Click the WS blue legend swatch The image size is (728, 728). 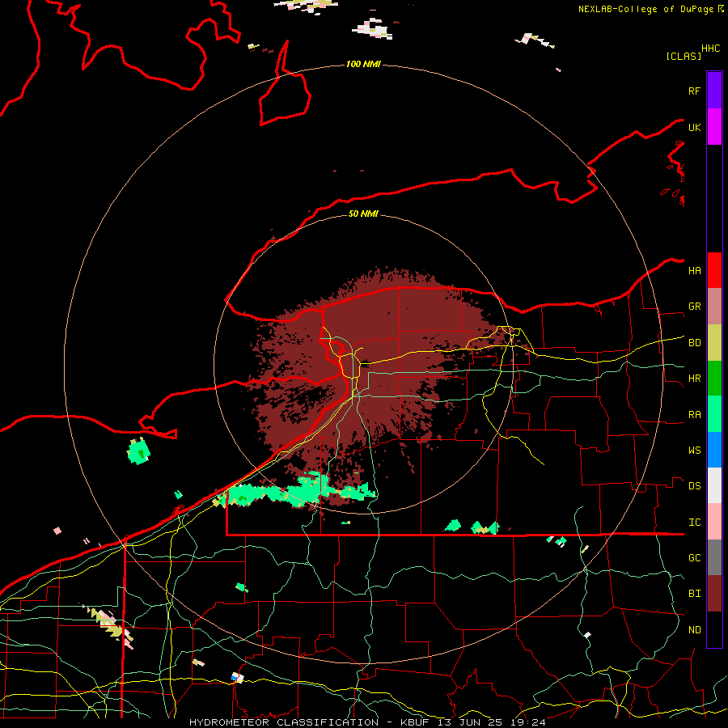click(x=714, y=450)
